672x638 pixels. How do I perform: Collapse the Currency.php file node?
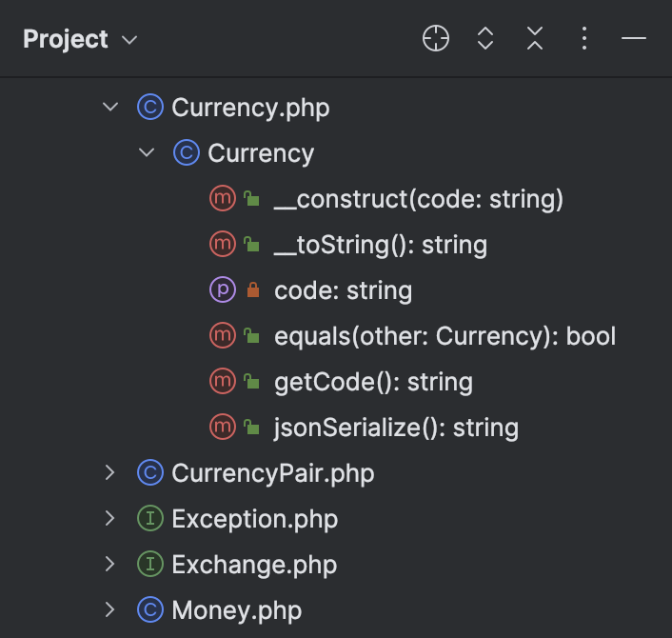click(x=110, y=108)
